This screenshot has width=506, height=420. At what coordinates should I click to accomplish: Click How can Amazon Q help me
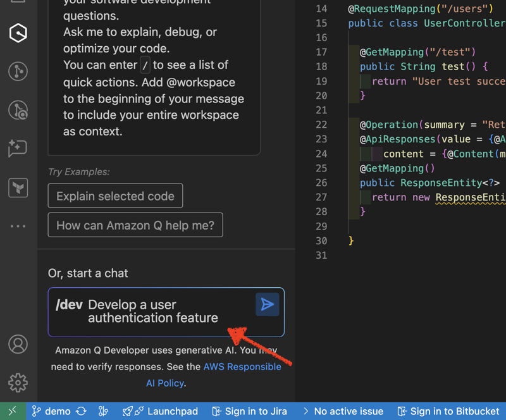(x=135, y=225)
